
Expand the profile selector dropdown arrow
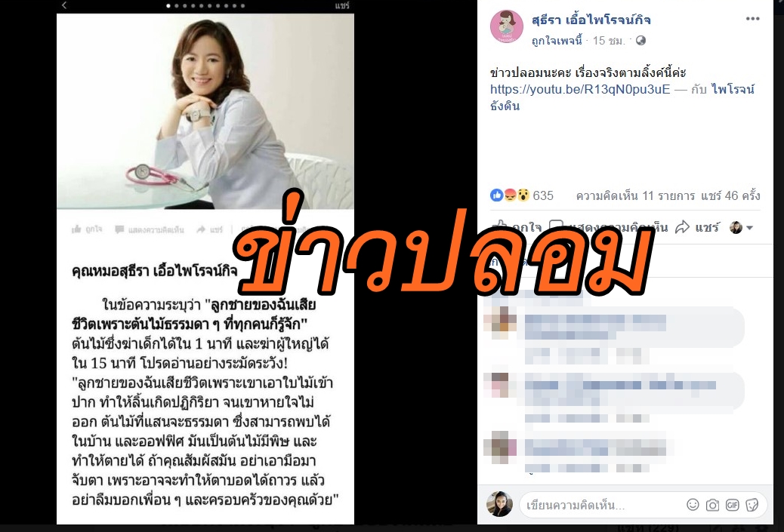coord(749,228)
